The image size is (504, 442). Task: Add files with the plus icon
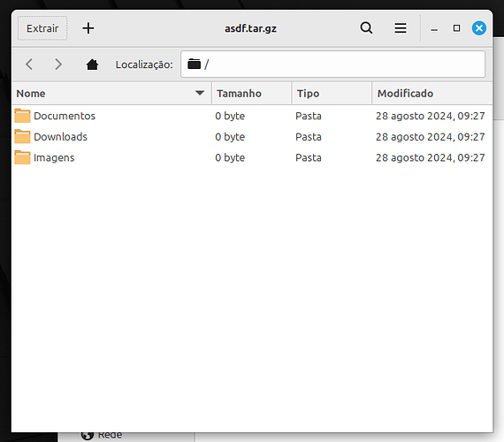(88, 28)
